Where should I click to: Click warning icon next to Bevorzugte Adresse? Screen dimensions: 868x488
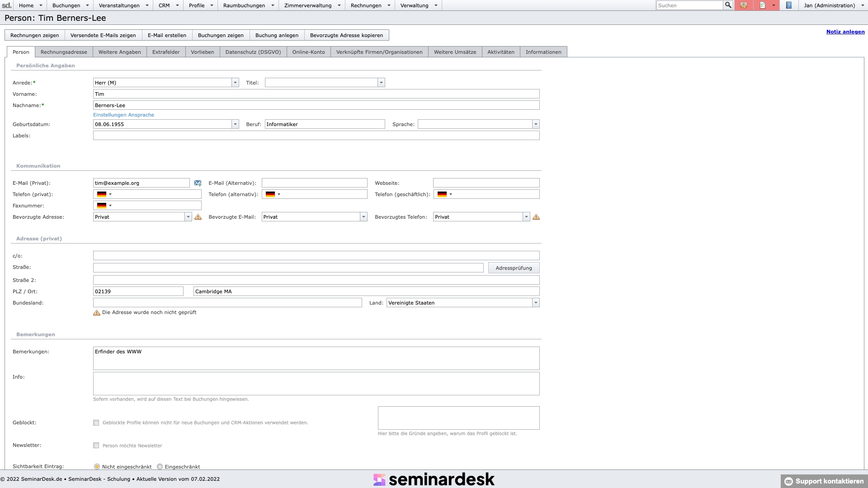(198, 217)
